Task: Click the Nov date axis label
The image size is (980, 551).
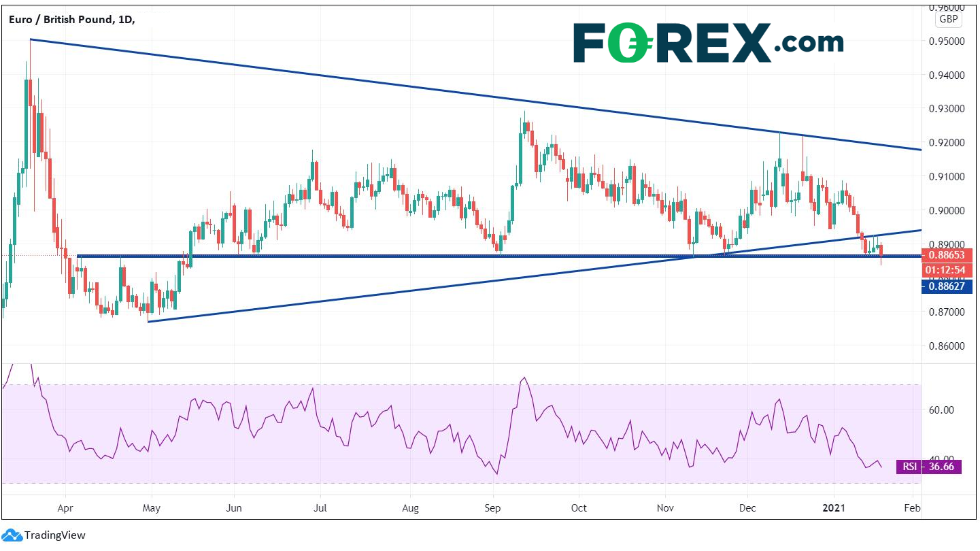Action: pyautogui.click(x=666, y=508)
